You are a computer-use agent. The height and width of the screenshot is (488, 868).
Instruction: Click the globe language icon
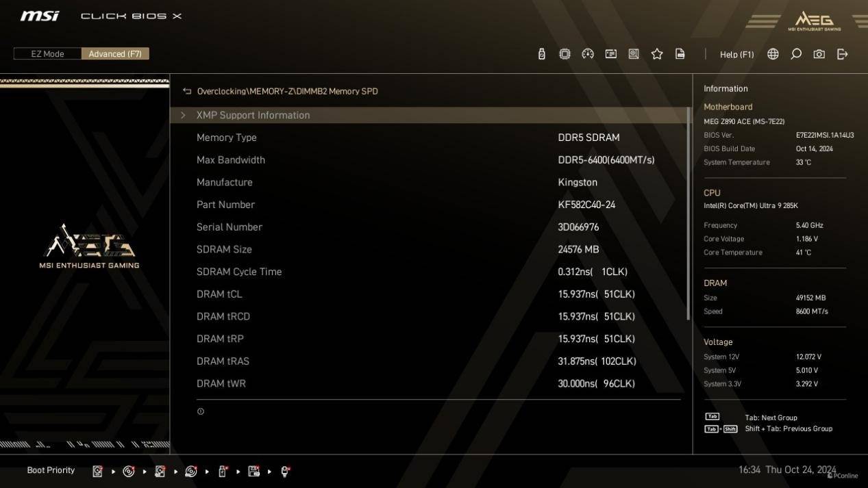[x=773, y=54]
